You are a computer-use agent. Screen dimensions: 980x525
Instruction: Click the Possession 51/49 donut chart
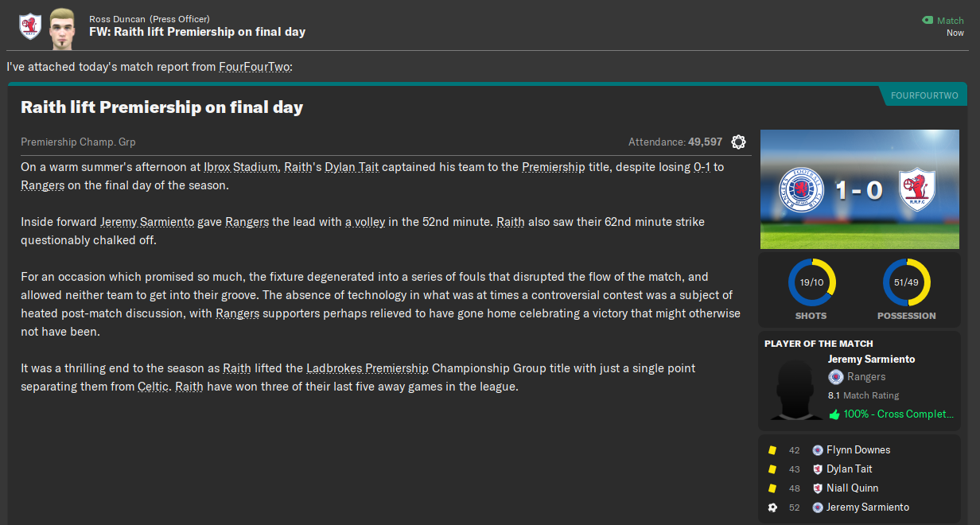pos(906,283)
